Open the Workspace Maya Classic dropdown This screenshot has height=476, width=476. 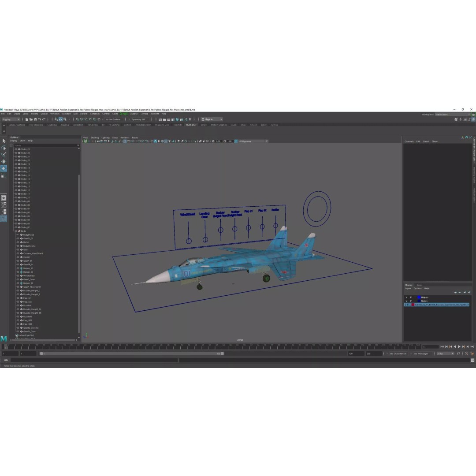pos(453,115)
